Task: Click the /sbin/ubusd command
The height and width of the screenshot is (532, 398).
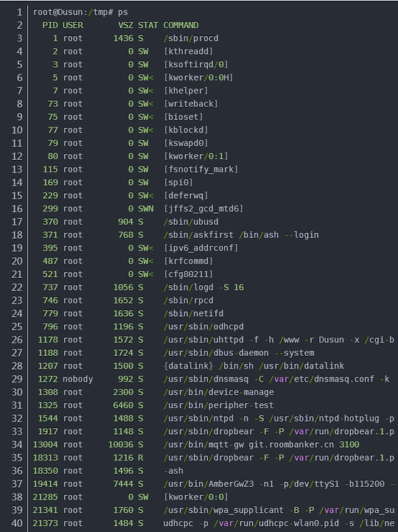Action: 191,222
